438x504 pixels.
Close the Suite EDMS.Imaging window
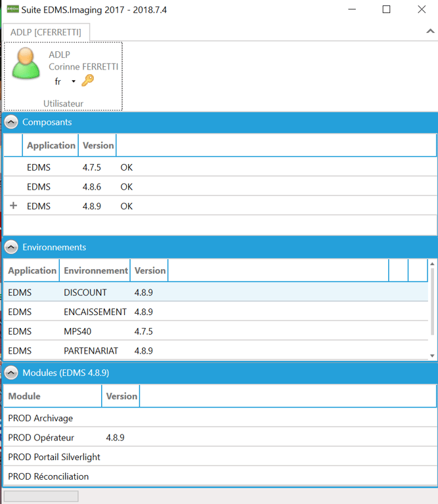(x=422, y=9)
